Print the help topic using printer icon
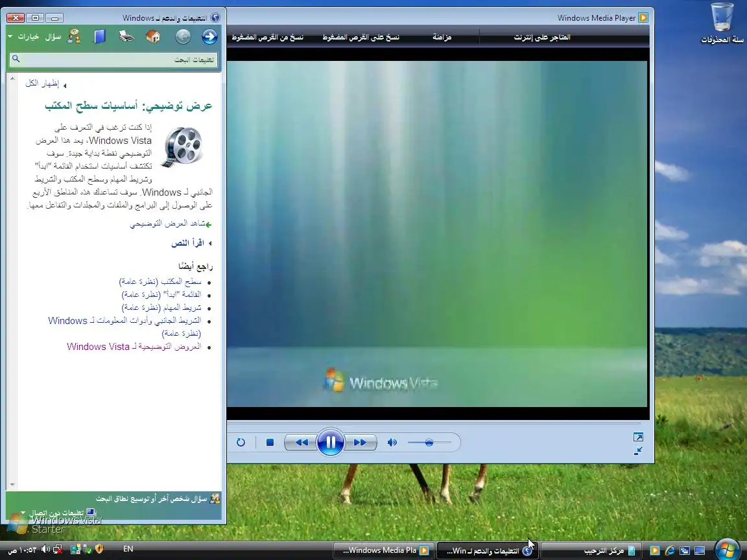 pos(126,36)
